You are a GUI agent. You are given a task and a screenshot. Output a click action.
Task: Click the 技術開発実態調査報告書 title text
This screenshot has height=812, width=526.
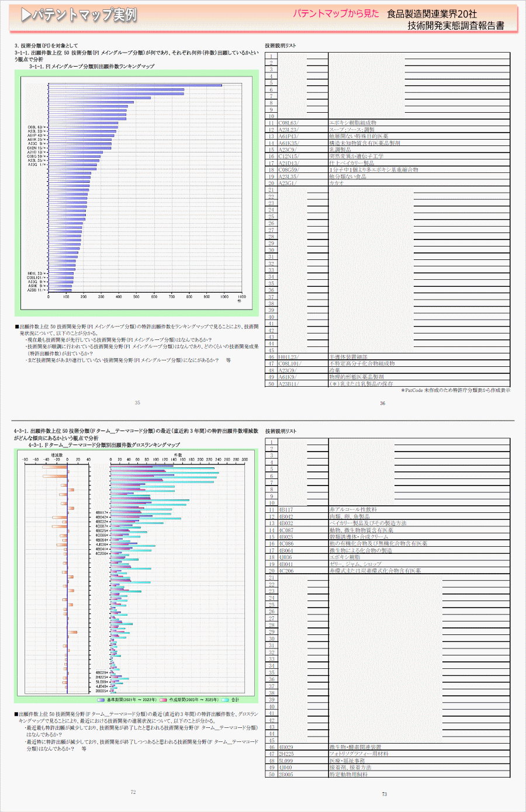[455, 26]
